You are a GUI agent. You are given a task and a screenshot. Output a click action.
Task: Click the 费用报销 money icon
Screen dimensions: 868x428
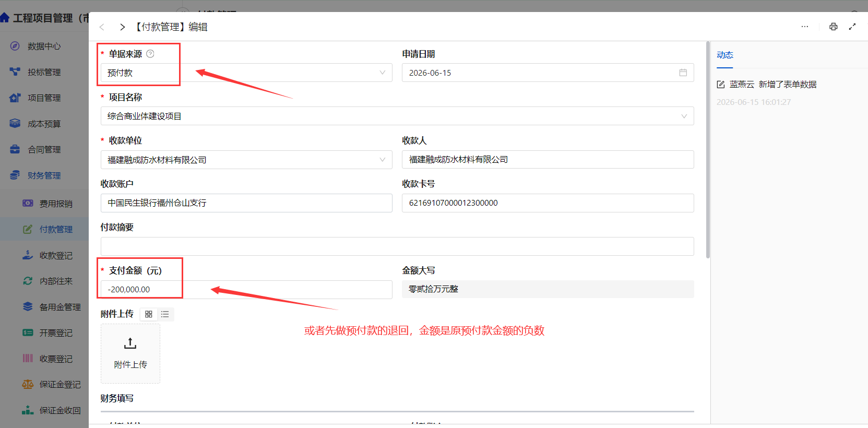28,203
